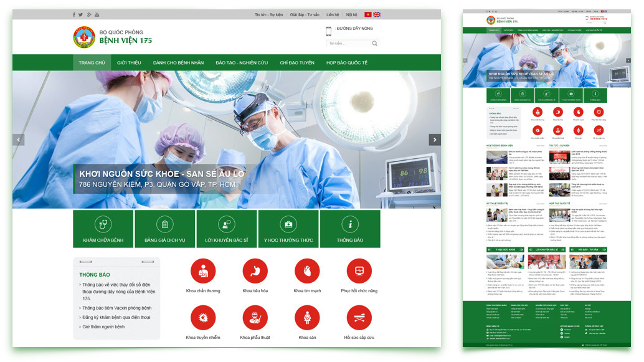
Task: Open the GIỚI THIỆU menu item
Action: (x=129, y=63)
